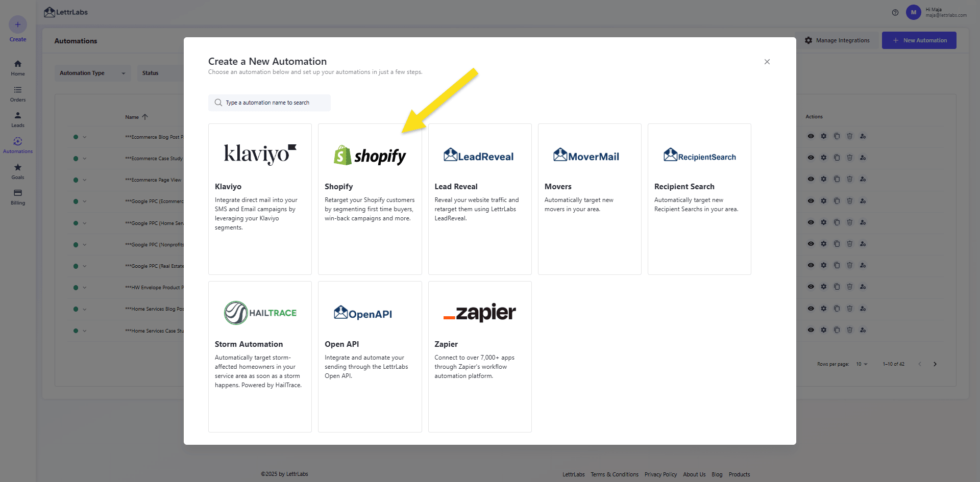980x482 pixels.
Task: Open Automations in the sidebar
Action: point(18,145)
